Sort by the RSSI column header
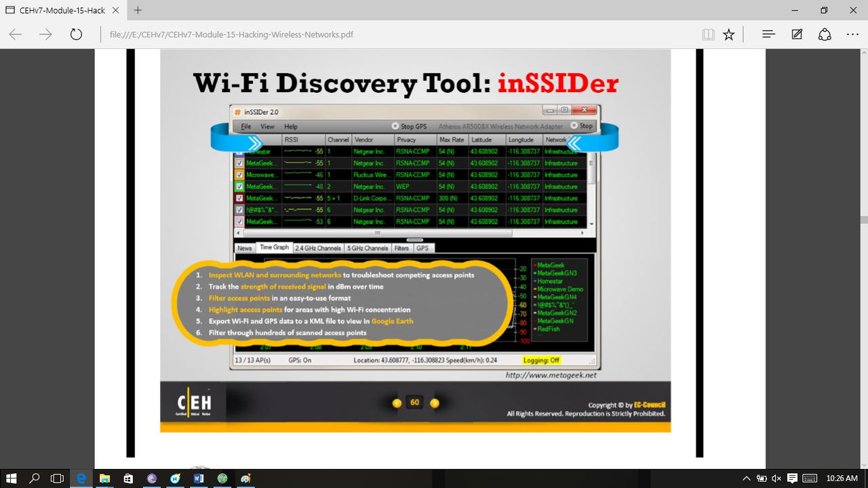Screen dimensions: 868x488 pyautogui.click(x=304, y=140)
